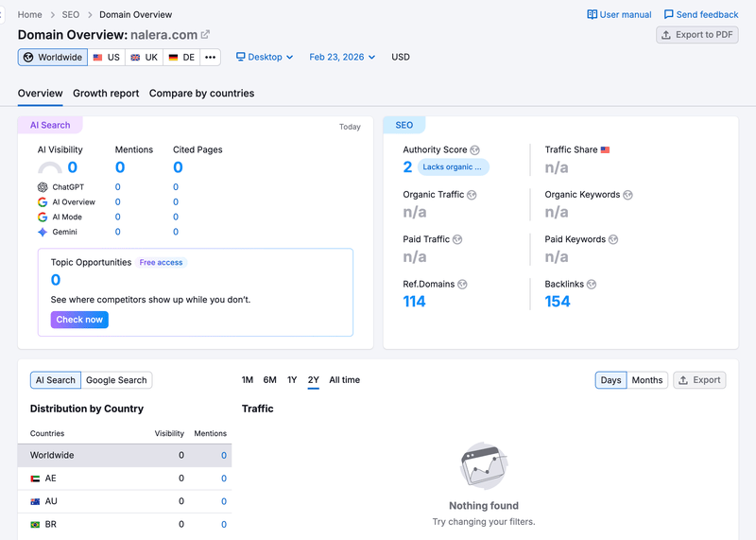Click the Cited Pages total value 0
The width and height of the screenshot is (756, 540).
(x=178, y=167)
